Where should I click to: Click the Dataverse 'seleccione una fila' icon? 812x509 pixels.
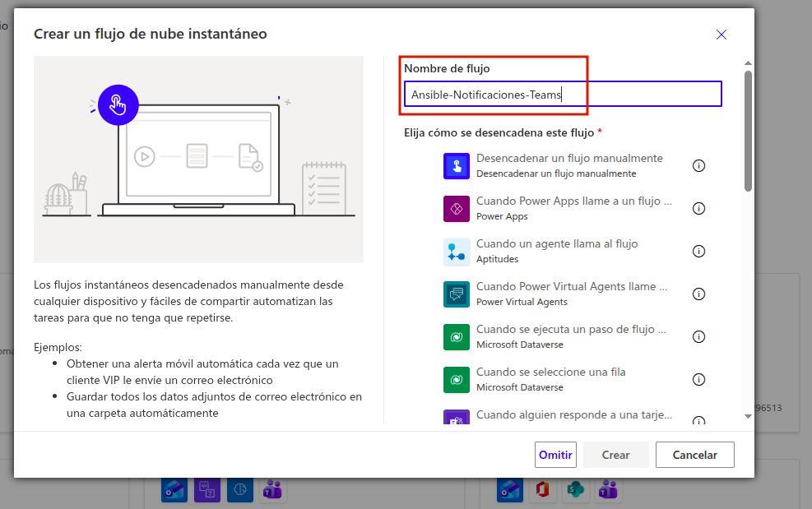[456, 380]
